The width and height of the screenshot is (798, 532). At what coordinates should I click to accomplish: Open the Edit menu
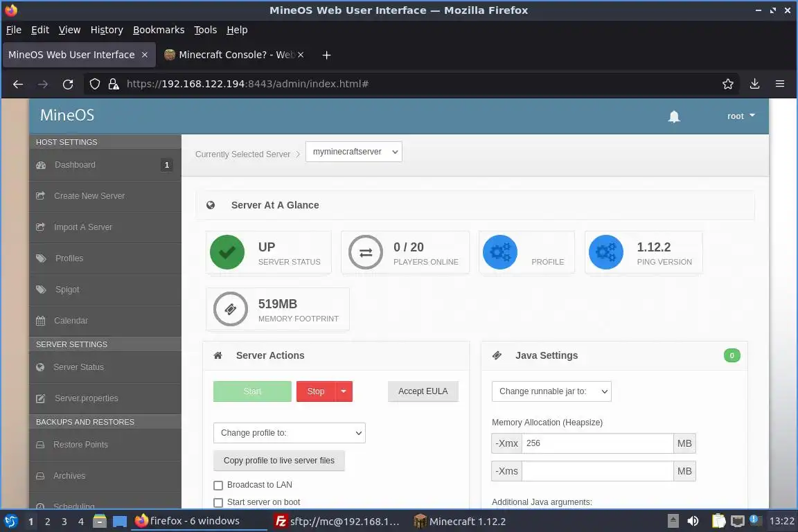click(x=40, y=30)
